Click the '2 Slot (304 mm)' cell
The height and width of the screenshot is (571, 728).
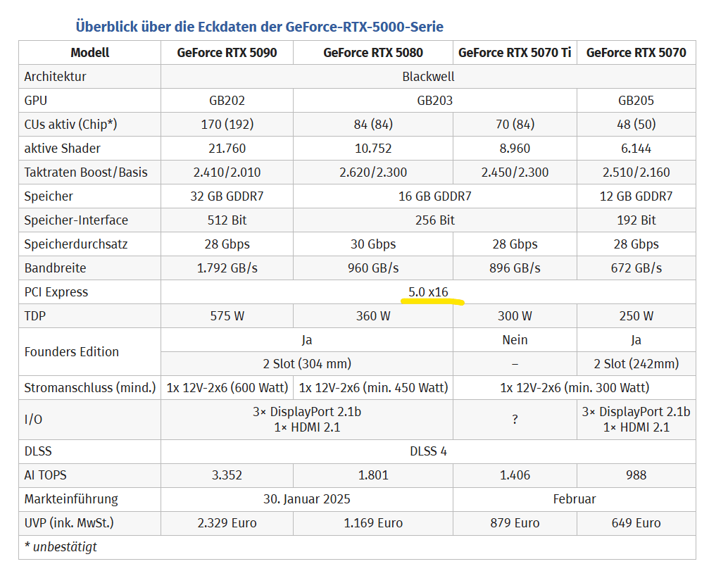pyautogui.click(x=307, y=363)
